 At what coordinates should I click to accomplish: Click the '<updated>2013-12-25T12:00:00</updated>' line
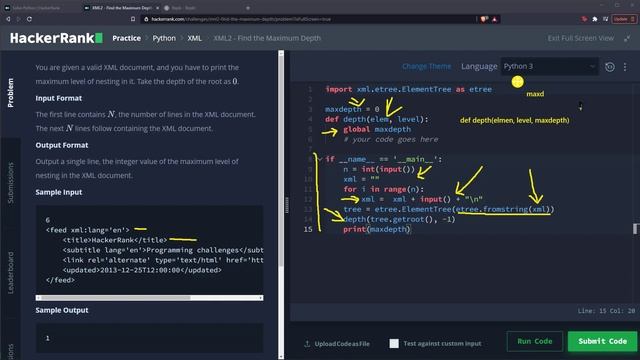(142, 270)
